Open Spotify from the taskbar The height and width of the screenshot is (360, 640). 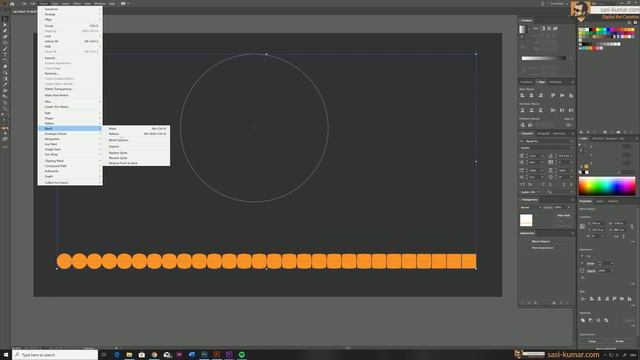click(242, 355)
